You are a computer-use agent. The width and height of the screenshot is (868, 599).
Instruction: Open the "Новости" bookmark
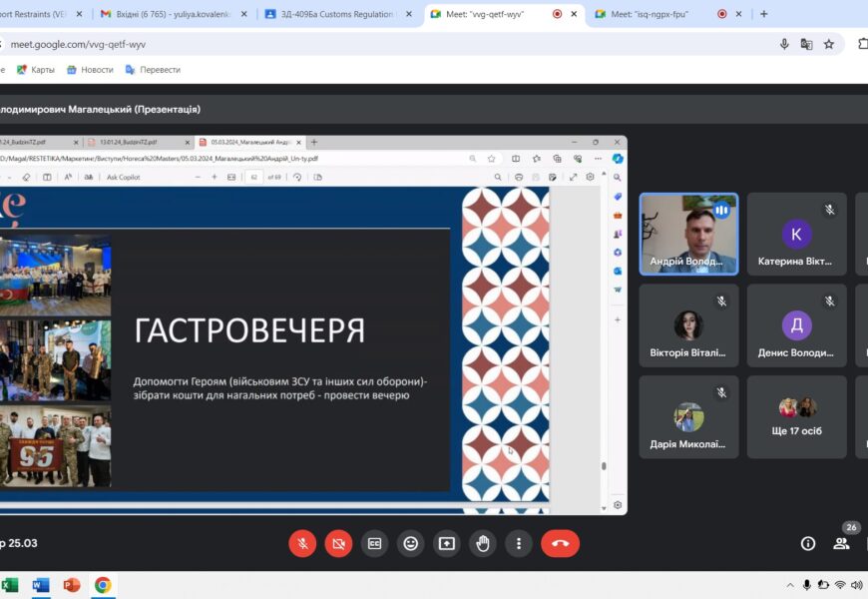[90, 70]
